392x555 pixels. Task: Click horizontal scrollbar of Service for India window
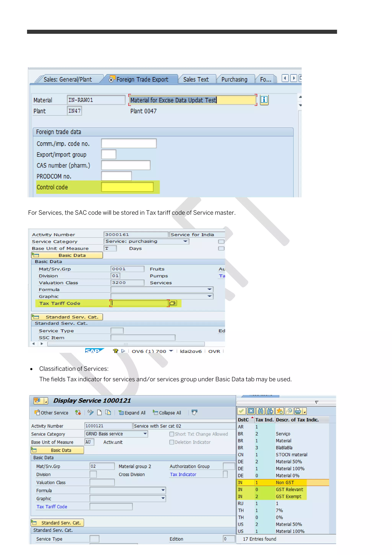126,344
